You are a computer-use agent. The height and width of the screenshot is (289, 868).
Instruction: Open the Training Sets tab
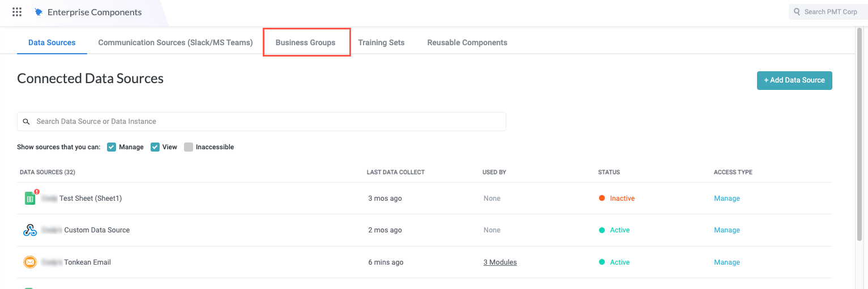click(381, 42)
